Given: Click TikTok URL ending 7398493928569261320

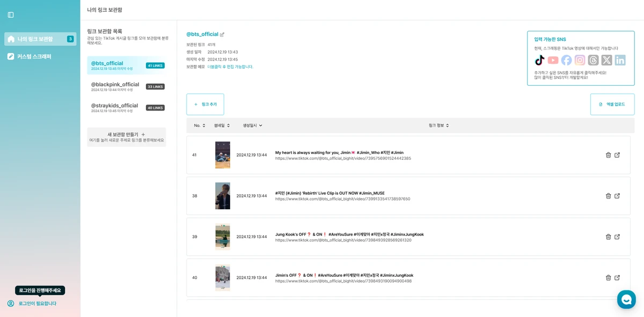Looking at the screenshot, I should [x=343, y=240].
